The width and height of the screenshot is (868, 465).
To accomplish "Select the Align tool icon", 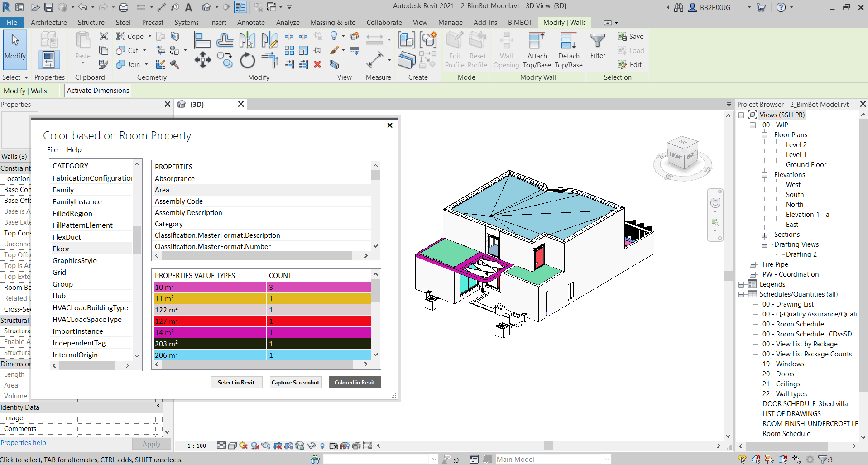I will coord(202,40).
